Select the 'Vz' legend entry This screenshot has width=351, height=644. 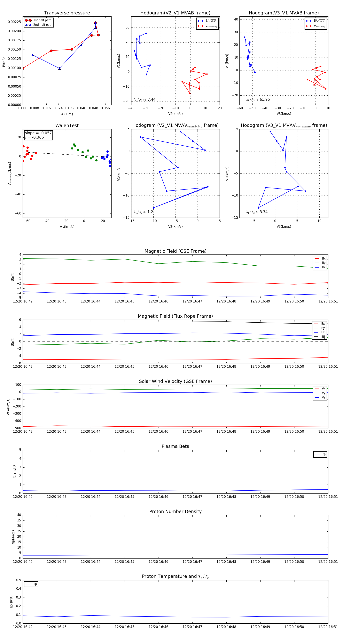pyautogui.click(x=320, y=398)
